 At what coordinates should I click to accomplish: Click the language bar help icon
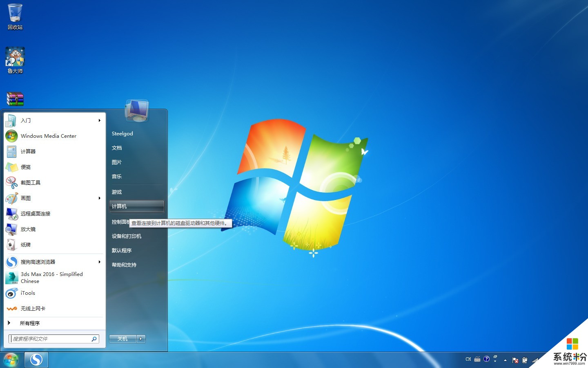486,359
